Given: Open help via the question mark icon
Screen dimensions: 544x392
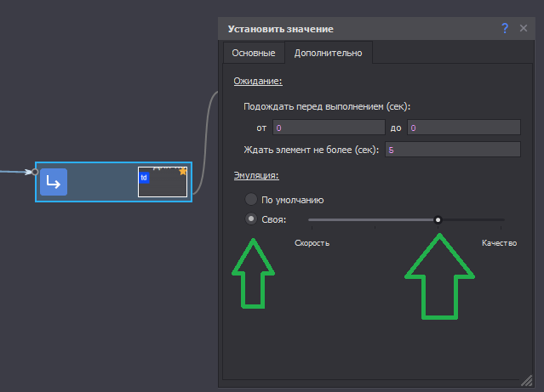Looking at the screenshot, I should [505, 28].
